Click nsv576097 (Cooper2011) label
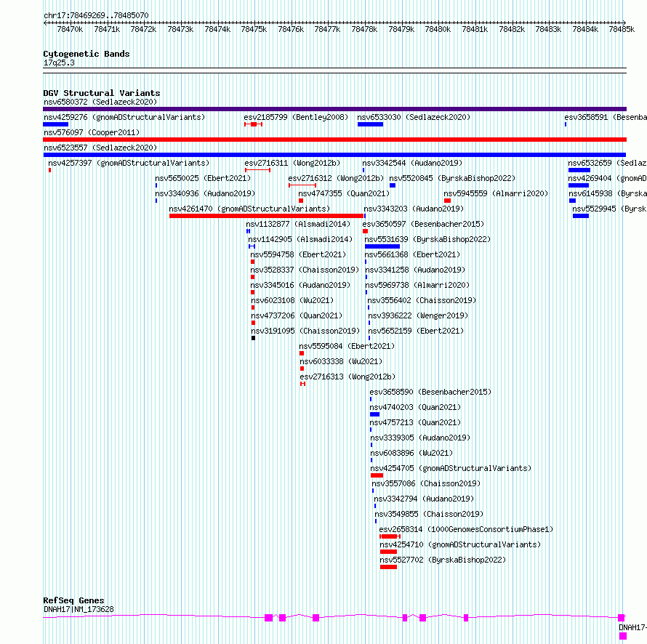 pyautogui.click(x=92, y=132)
